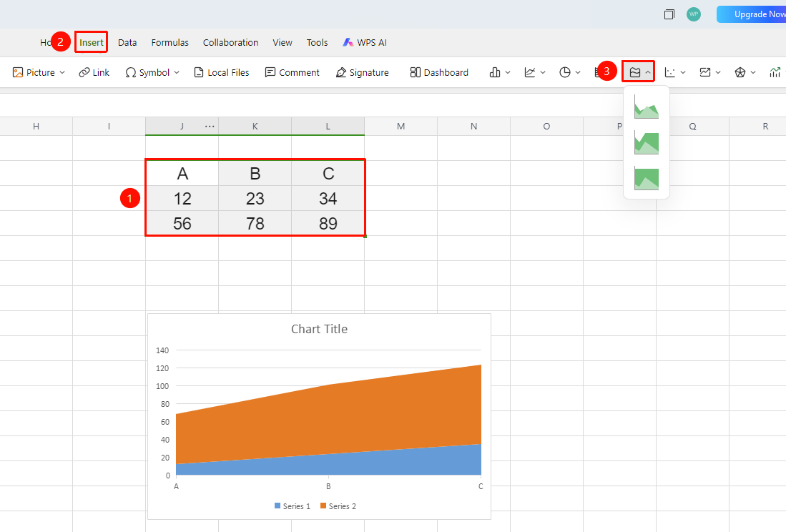The width and height of the screenshot is (786, 532).
Task: Click the window restore icon beside the avatar
Action: point(669,14)
